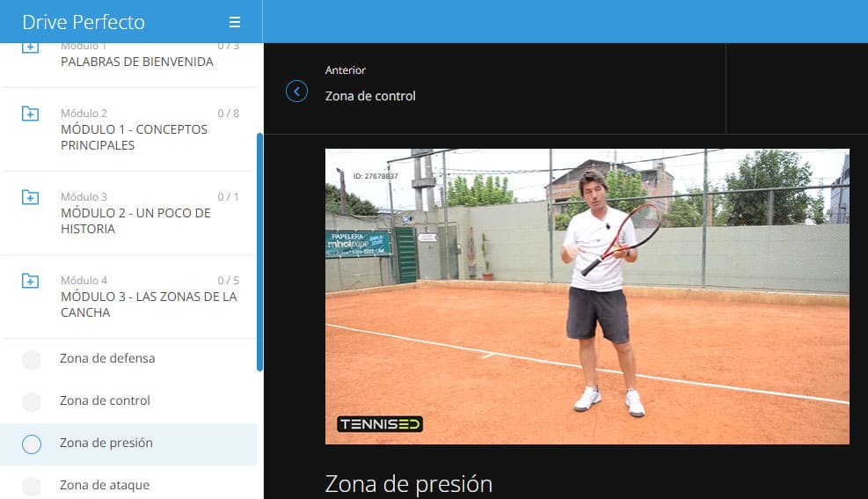Click the Módulo 3 folder plus icon
The image size is (868, 499).
pyautogui.click(x=31, y=197)
